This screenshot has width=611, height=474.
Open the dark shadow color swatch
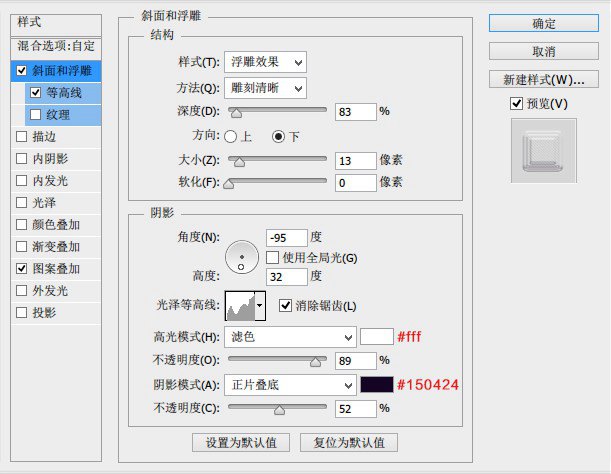coord(377,385)
